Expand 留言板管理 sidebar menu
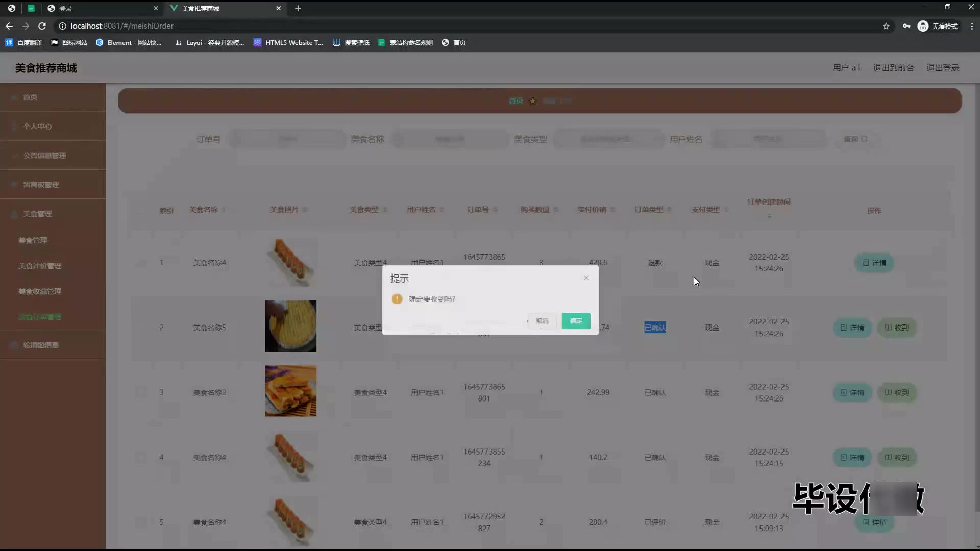Viewport: 980px width, 551px height. point(53,184)
